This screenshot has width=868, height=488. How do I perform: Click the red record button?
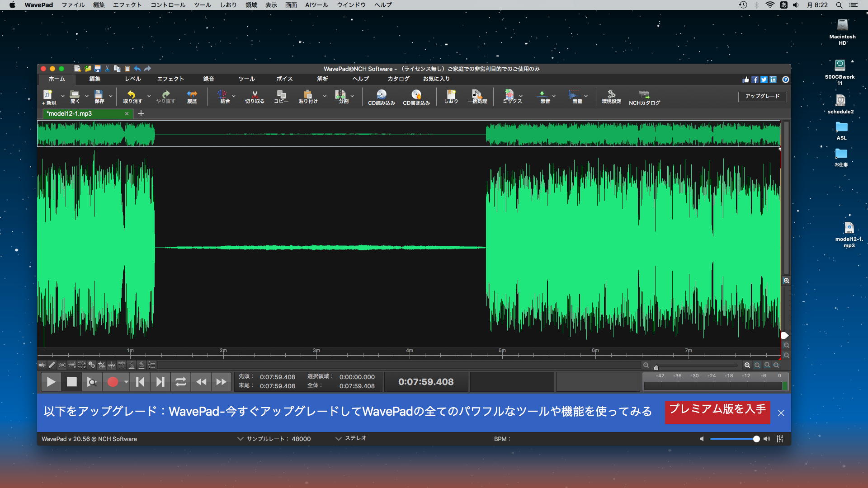pos(113,382)
